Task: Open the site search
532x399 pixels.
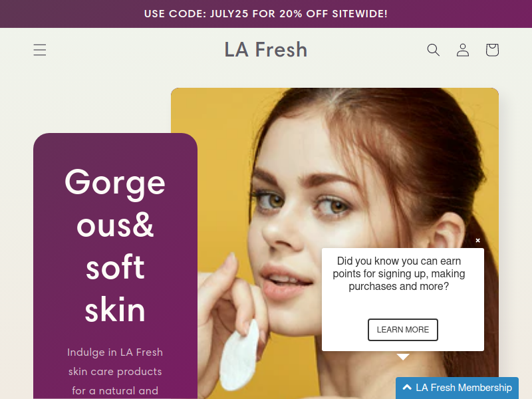Action: pyautogui.click(x=434, y=50)
